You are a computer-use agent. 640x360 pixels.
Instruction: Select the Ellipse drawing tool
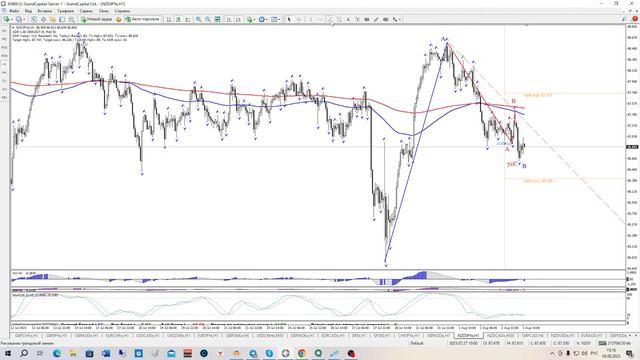tap(385, 19)
